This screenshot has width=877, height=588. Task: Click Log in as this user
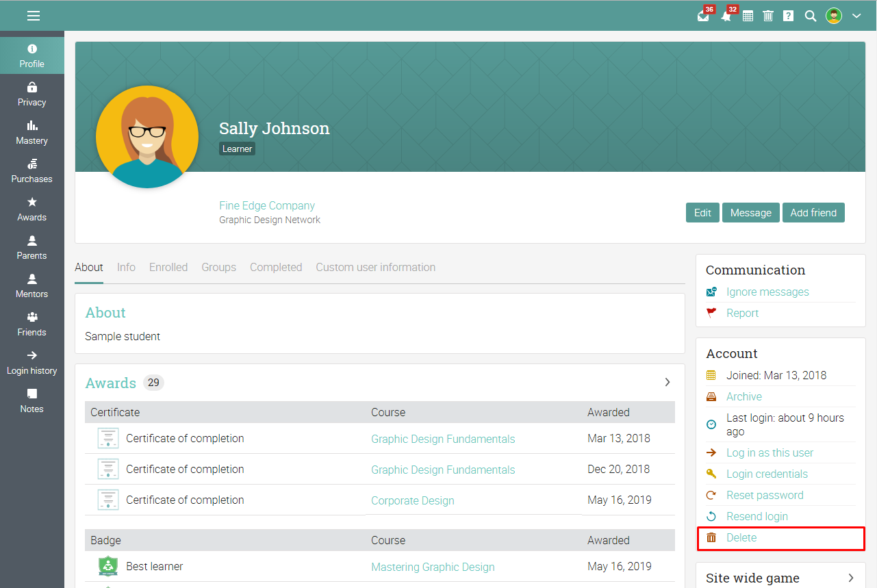click(770, 453)
